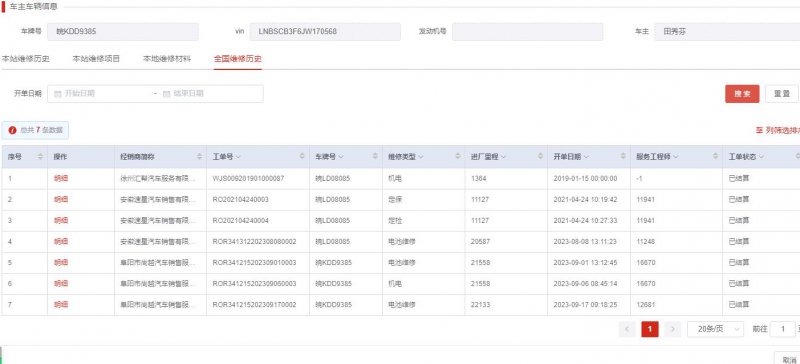Select the mileage cell showing 22133
800x364 pixels.
[506, 305]
